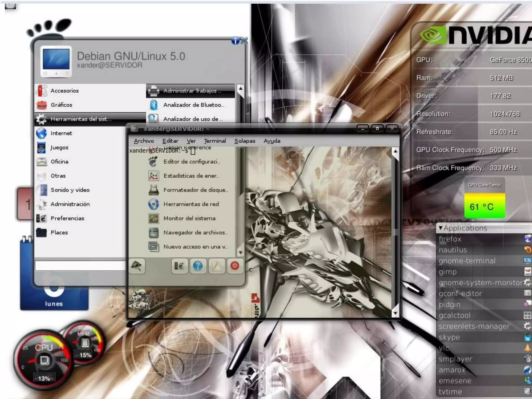Open the Internet category
Screen dimensions: 532x399
tap(81, 133)
